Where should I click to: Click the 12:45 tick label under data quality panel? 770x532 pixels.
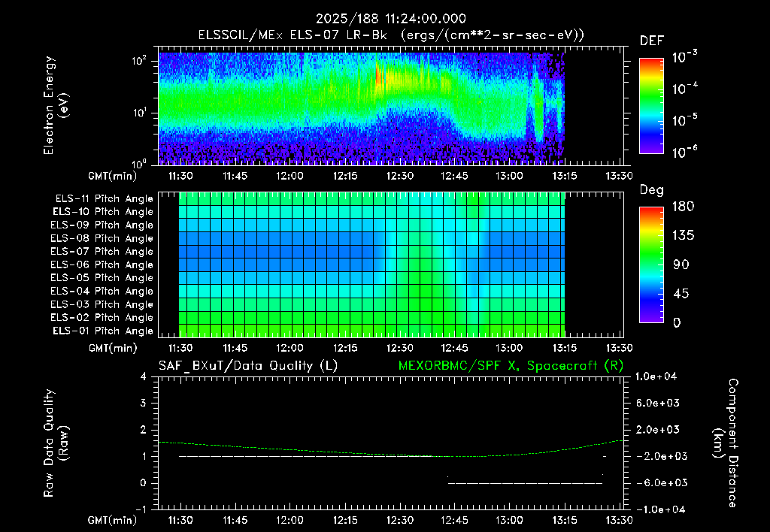pyautogui.click(x=454, y=520)
